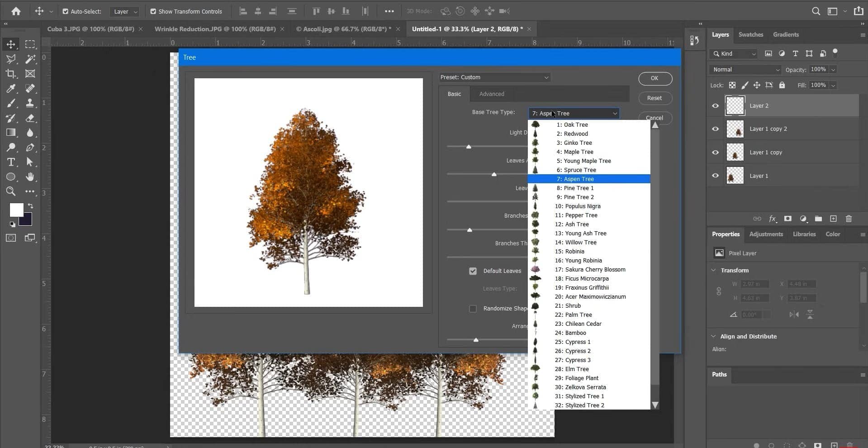Screen dimensions: 868x448
Task: Open the Swatches panel tab
Action: (x=750, y=35)
